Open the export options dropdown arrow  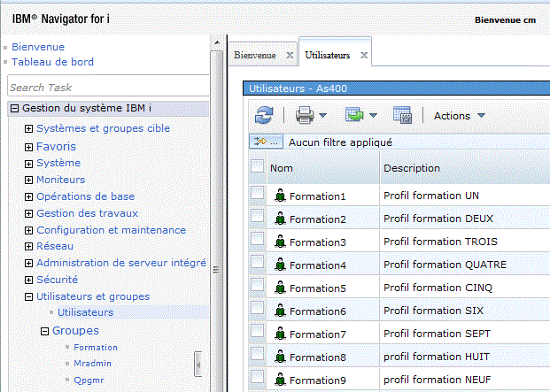tap(373, 115)
